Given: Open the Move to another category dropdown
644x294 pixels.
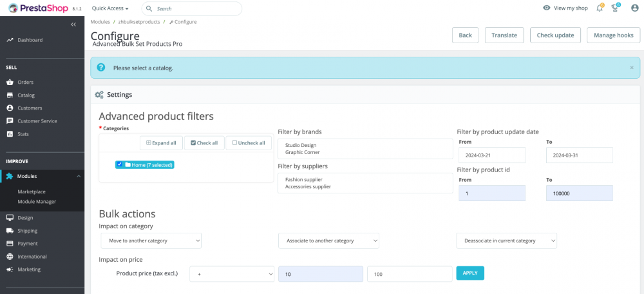Looking at the screenshot, I should [x=151, y=240].
